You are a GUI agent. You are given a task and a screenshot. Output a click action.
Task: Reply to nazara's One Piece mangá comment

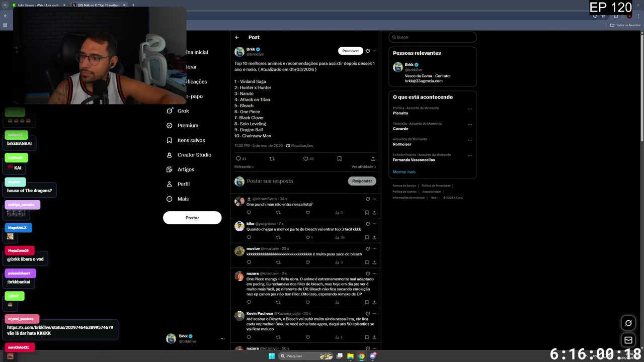(249, 302)
